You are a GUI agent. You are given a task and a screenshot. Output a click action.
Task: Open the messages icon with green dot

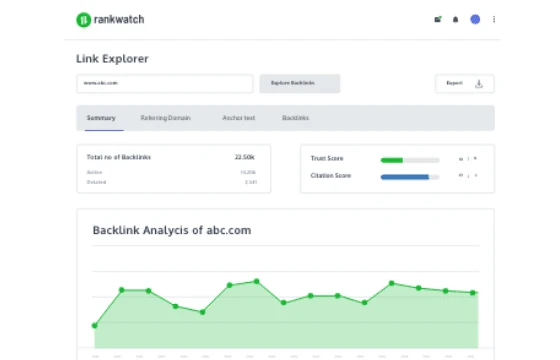click(438, 19)
